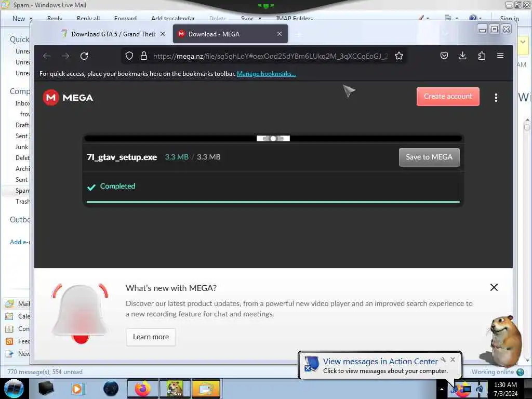
Task: Open the Firefox downloads panel
Action: (462, 56)
